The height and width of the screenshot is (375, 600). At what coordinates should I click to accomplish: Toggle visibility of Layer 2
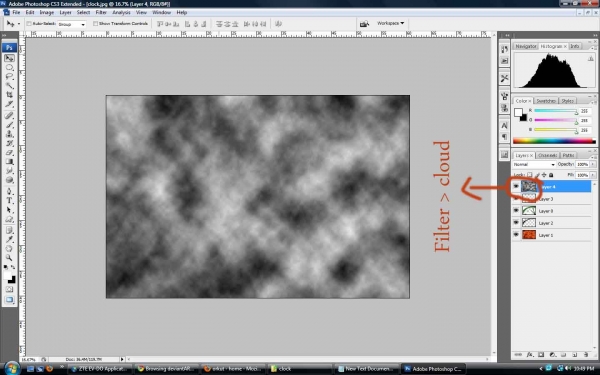click(x=516, y=222)
